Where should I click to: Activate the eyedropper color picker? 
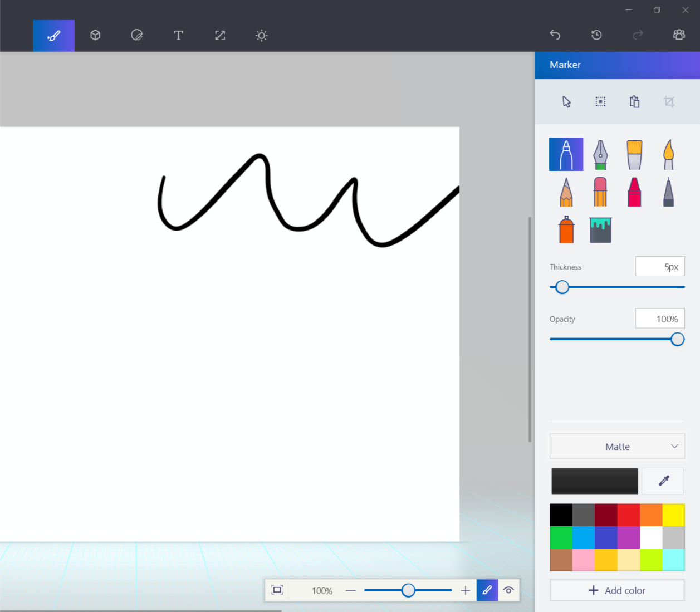click(x=663, y=481)
